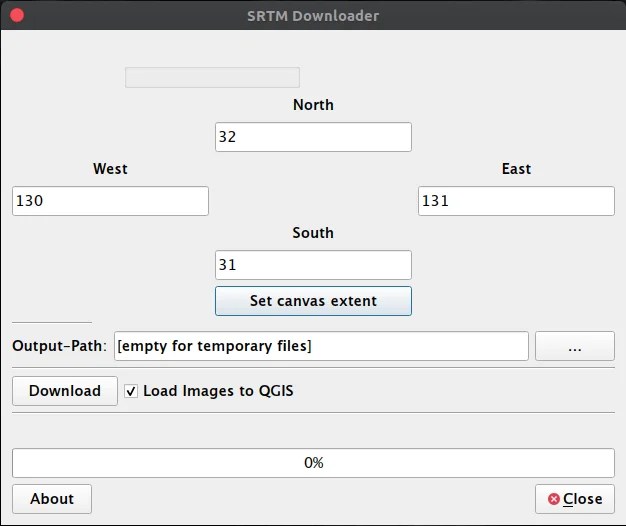
Task: Open the output path browse button
Action: click(574, 346)
